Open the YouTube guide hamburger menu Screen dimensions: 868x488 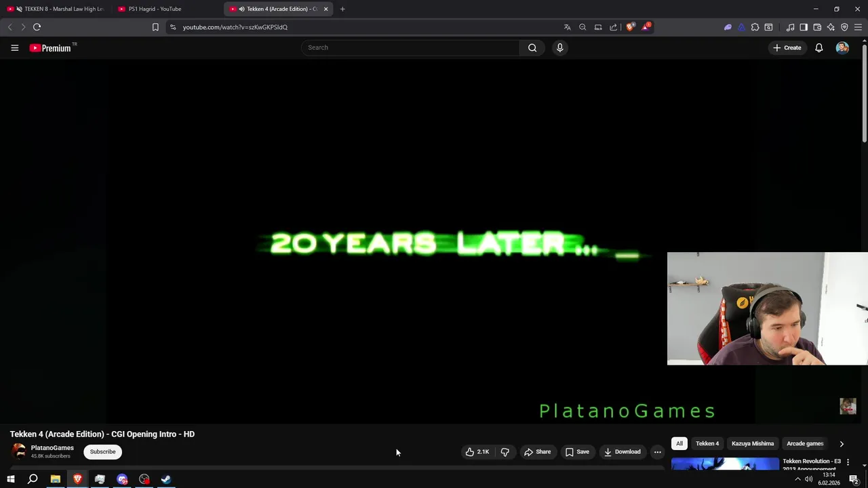point(14,47)
